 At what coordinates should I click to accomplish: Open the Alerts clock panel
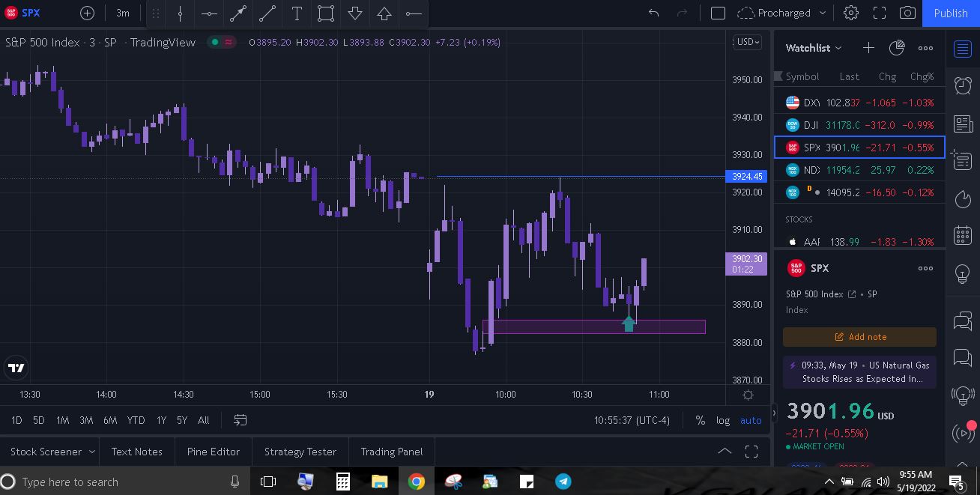point(963,85)
